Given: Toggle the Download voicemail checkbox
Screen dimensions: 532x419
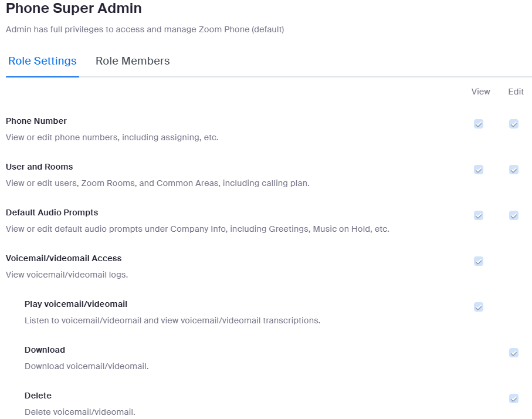Looking at the screenshot, I should (x=514, y=353).
